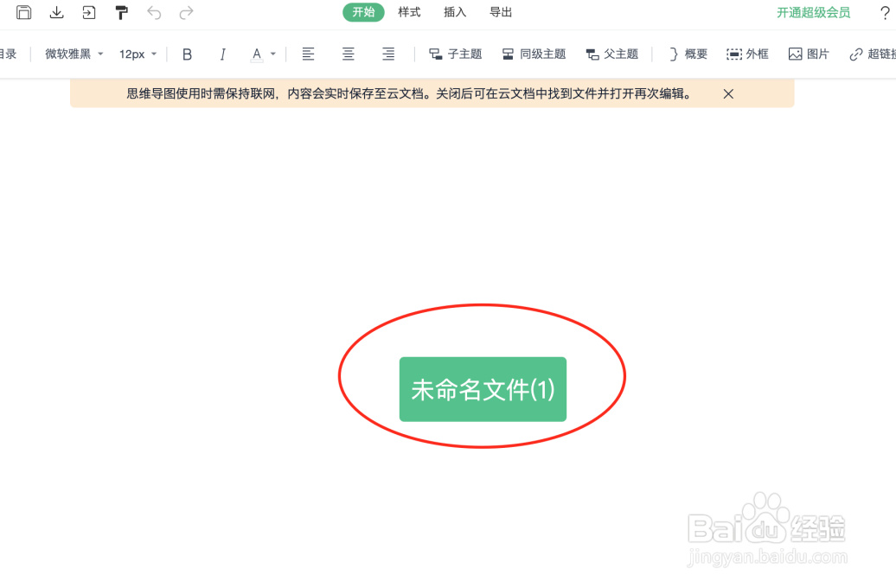The height and width of the screenshot is (588, 896).
Task: Insert a 超链接 hyperlink
Action: 873,54
